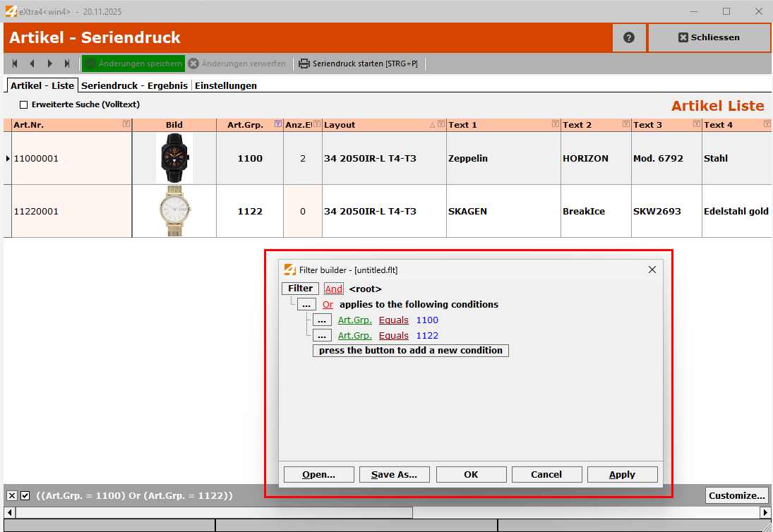Select the Zeppelin watch thumbnail
This screenshot has width=773, height=532.
(x=174, y=158)
